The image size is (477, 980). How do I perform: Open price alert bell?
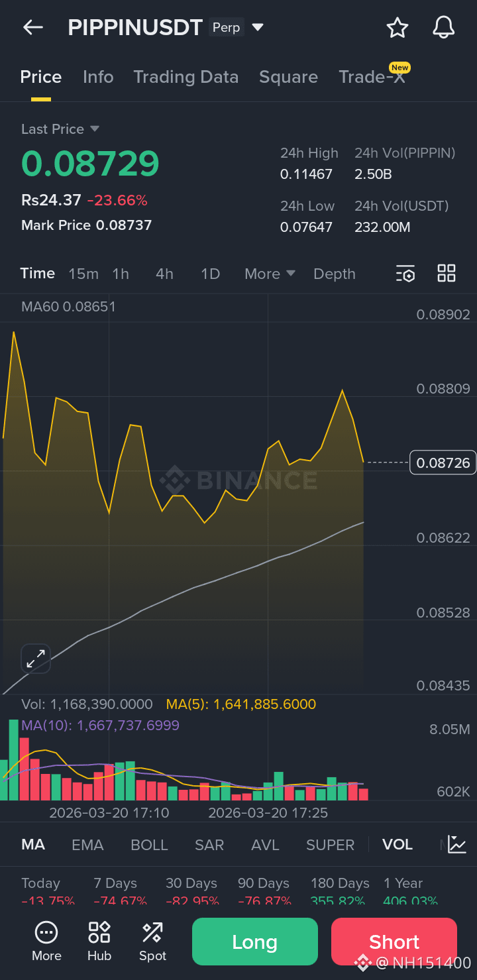click(444, 27)
